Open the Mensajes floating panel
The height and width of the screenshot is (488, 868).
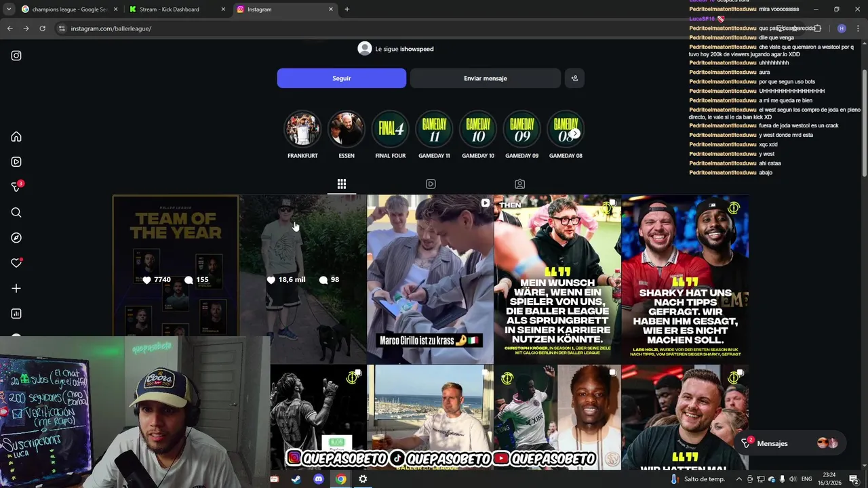791,443
